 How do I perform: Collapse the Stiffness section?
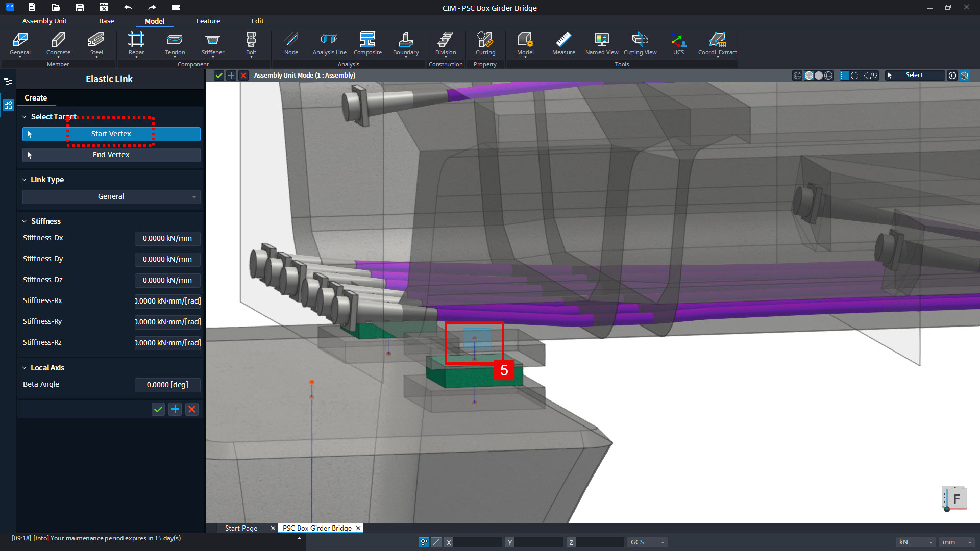click(24, 221)
